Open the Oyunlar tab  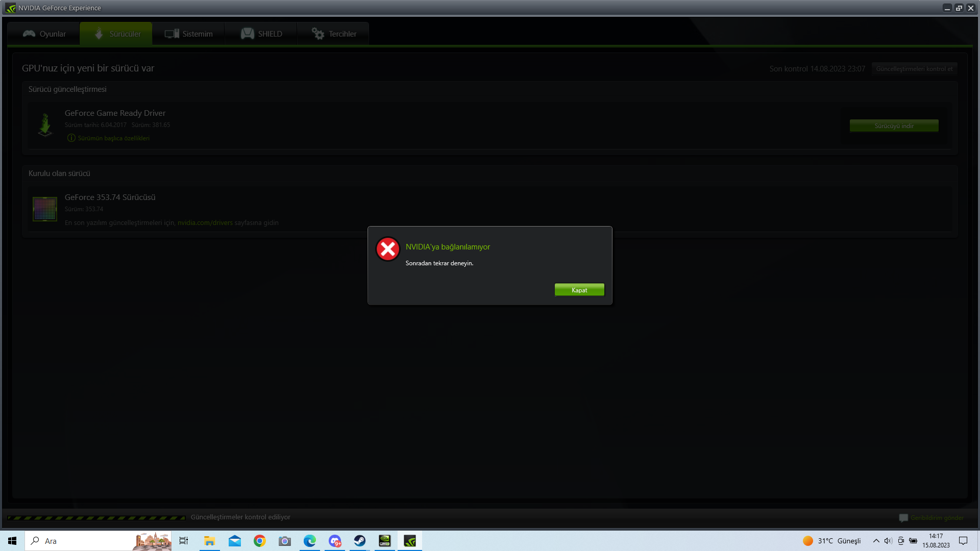(44, 34)
